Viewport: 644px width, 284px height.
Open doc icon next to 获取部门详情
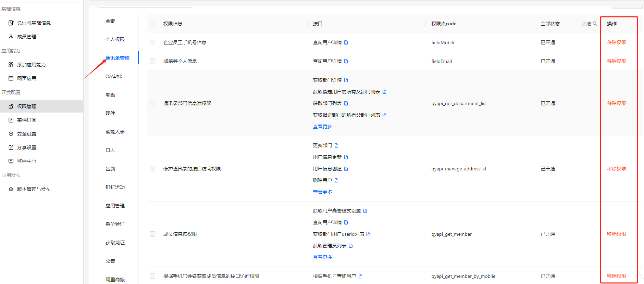coord(346,80)
